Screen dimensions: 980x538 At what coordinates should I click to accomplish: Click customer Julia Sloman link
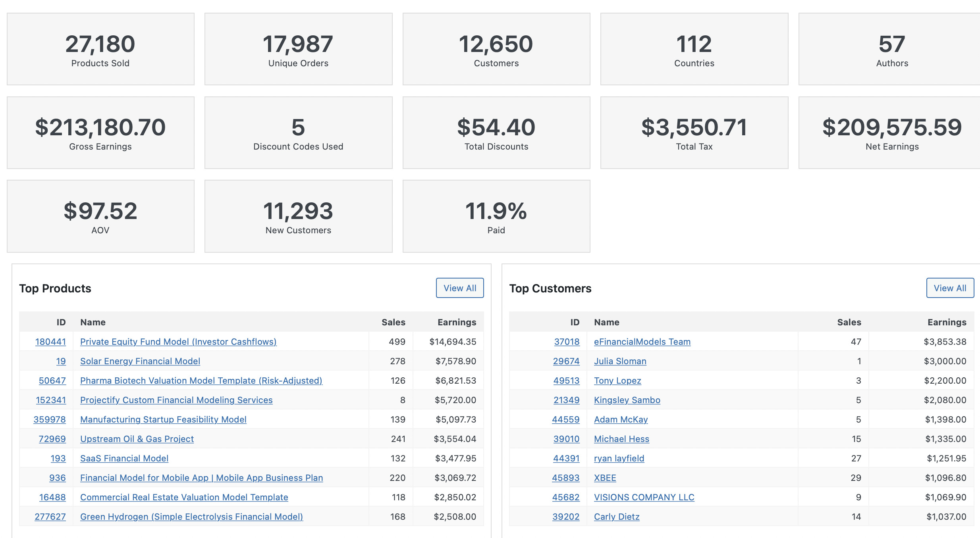(620, 361)
